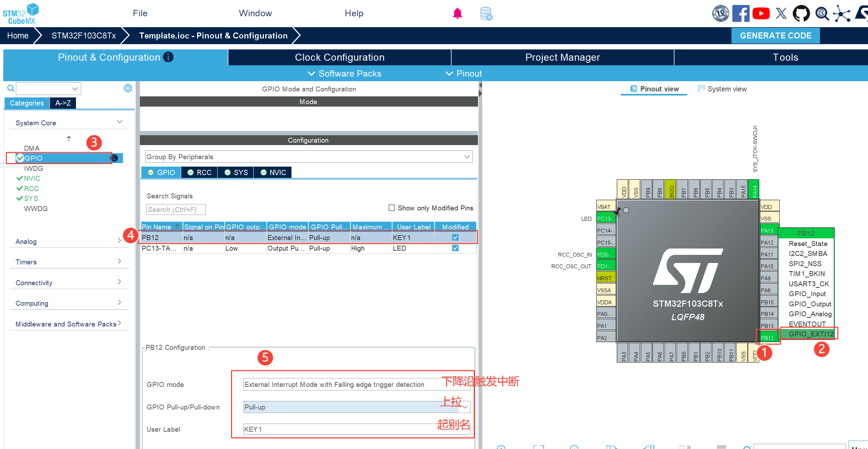Image resolution: width=868 pixels, height=449 pixels.
Task: Sort table by Pin Name column
Action: pyautogui.click(x=161, y=227)
